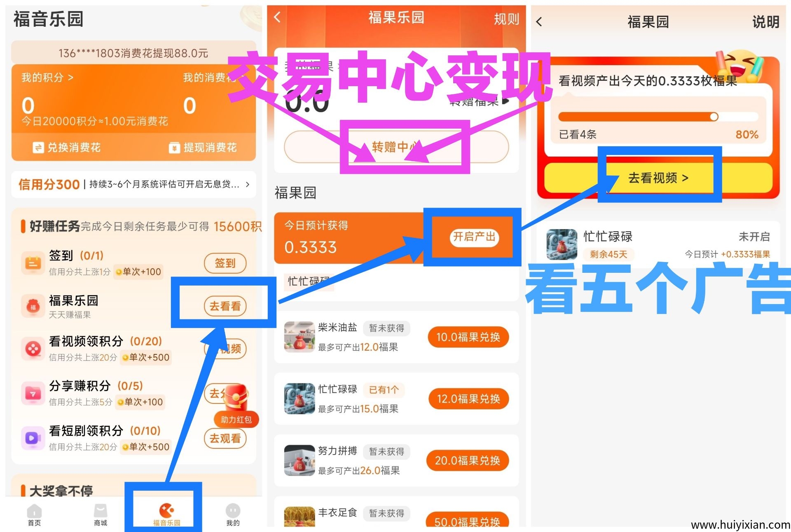
Task: Click the 签到 check-in button
Action: point(225,263)
